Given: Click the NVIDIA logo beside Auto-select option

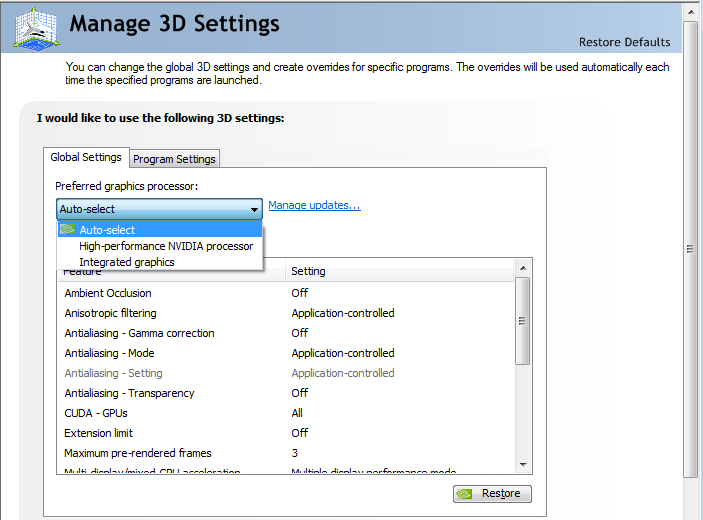Looking at the screenshot, I should tap(68, 230).
